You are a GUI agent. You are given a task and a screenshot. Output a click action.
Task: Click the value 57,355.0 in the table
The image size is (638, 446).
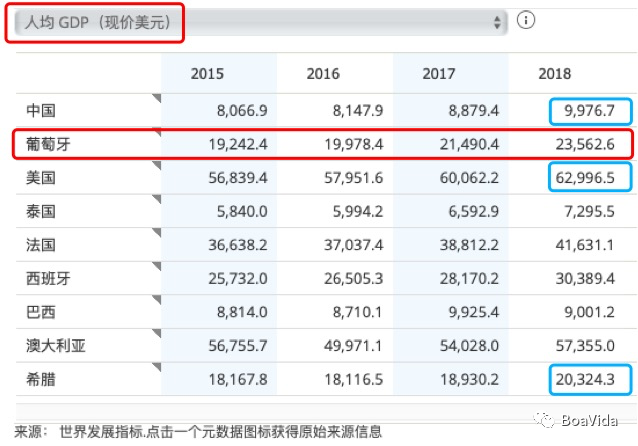point(585,346)
